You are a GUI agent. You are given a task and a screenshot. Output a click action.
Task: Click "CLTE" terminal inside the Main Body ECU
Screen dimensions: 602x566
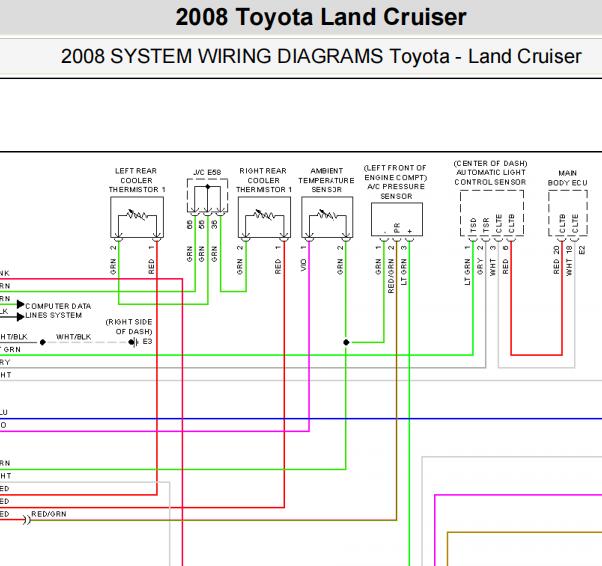pyautogui.click(x=575, y=224)
